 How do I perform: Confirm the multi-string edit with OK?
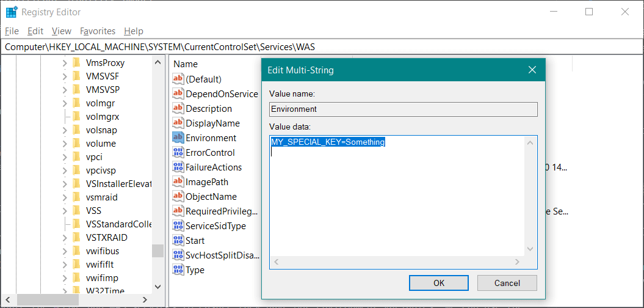[x=439, y=283]
